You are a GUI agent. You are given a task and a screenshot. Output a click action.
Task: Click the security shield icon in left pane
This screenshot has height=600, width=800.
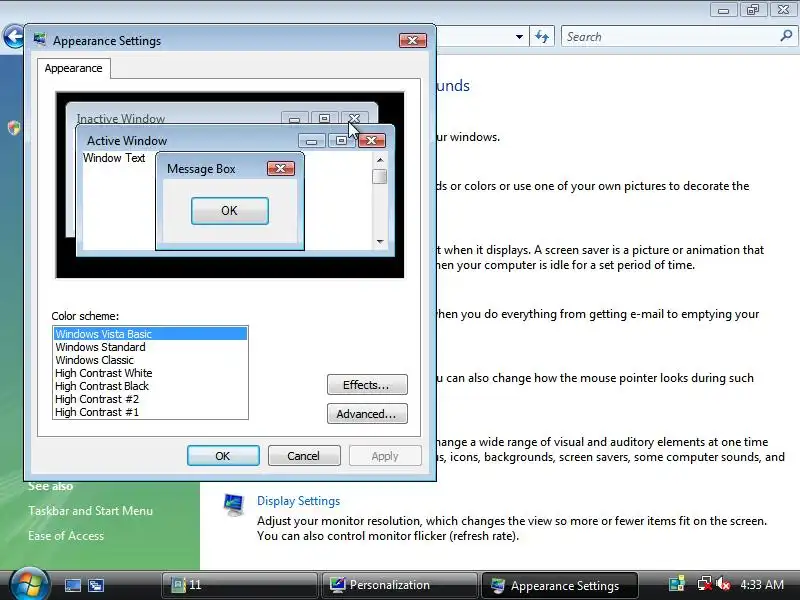pyautogui.click(x=14, y=128)
